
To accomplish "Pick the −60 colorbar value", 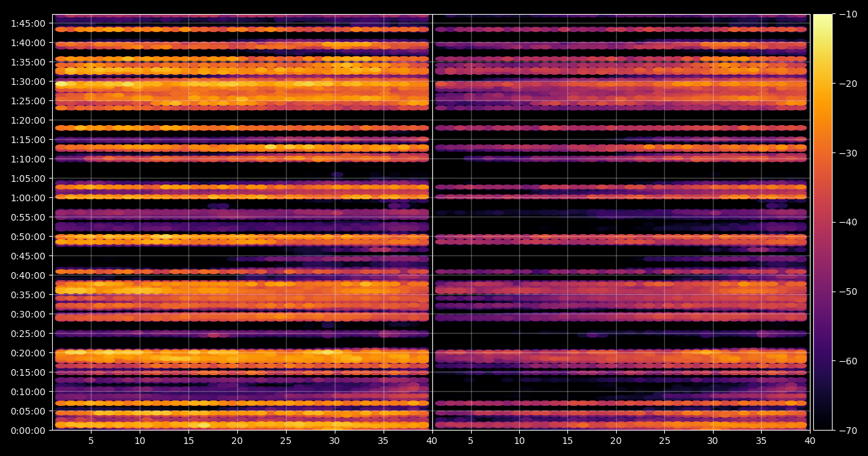I will pos(848,361).
